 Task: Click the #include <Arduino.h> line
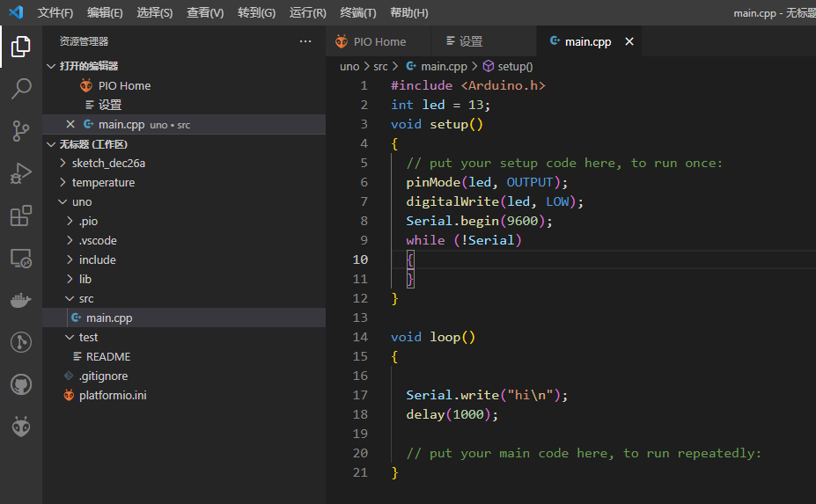(x=467, y=86)
